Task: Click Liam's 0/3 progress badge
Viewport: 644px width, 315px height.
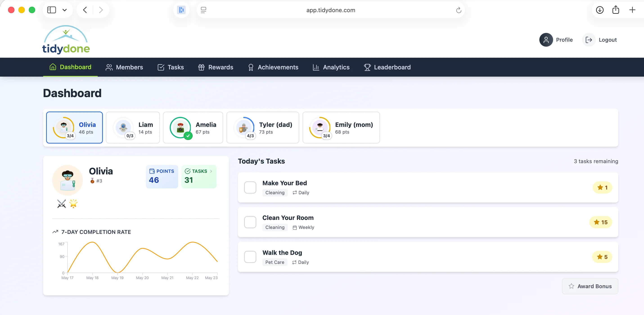Action: 130,136
